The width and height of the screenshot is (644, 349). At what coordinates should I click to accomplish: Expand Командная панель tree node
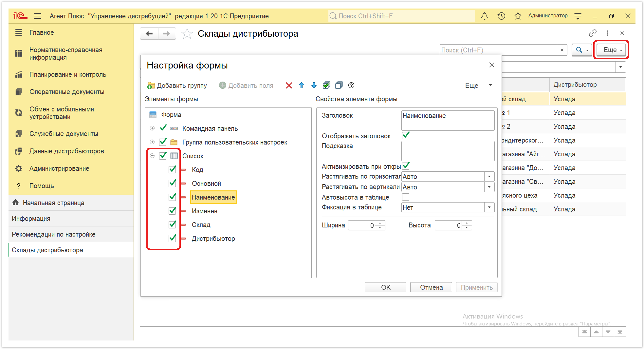[152, 128]
